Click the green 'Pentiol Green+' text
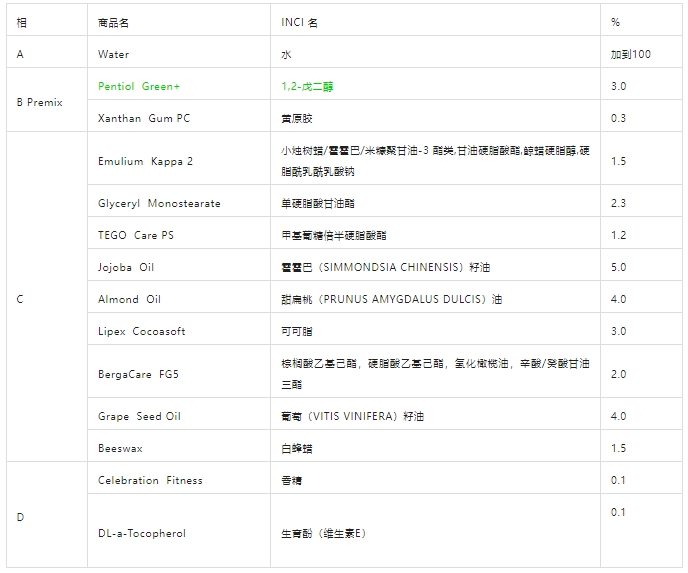This screenshot has width=688, height=573. (x=139, y=86)
